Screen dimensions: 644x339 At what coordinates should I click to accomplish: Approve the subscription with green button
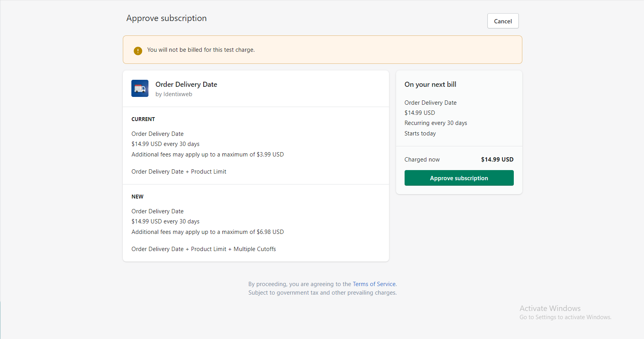pyautogui.click(x=459, y=178)
